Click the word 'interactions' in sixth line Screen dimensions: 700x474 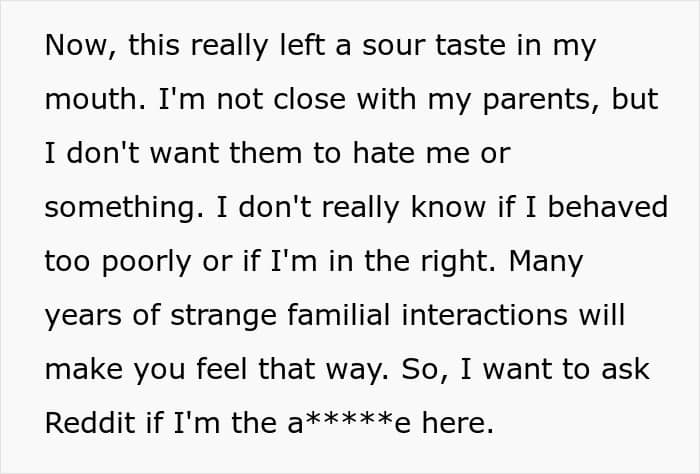(x=484, y=315)
